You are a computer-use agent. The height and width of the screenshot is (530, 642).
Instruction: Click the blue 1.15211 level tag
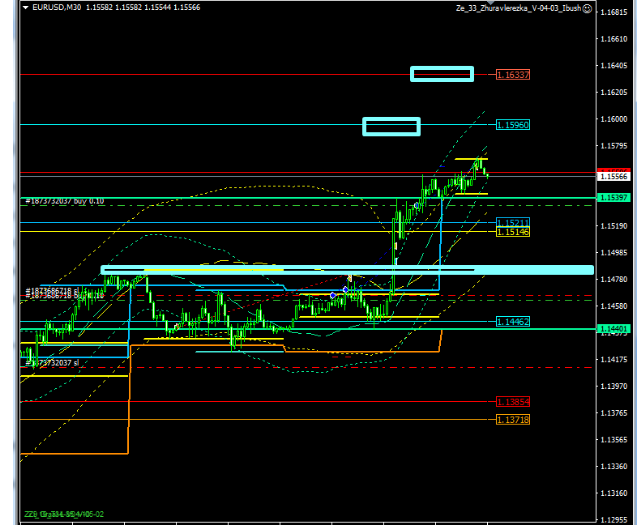pyautogui.click(x=513, y=222)
